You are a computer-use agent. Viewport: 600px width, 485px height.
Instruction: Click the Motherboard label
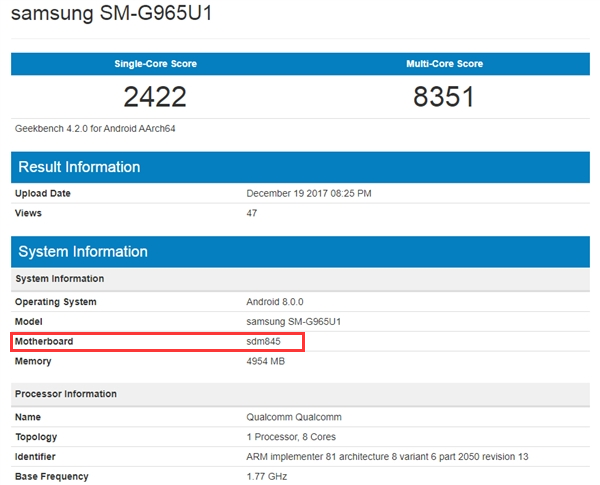pyautogui.click(x=44, y=341)
